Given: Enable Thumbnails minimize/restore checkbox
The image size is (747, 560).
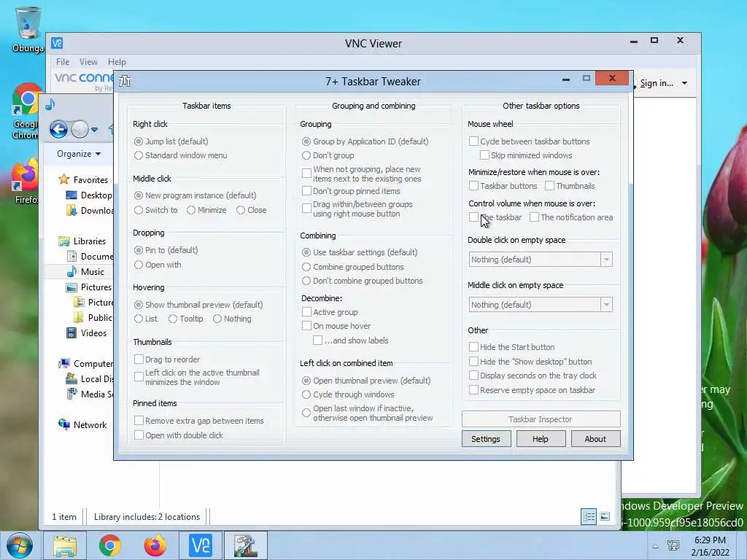Looking at the screenshot, I should tap(550, 186).
